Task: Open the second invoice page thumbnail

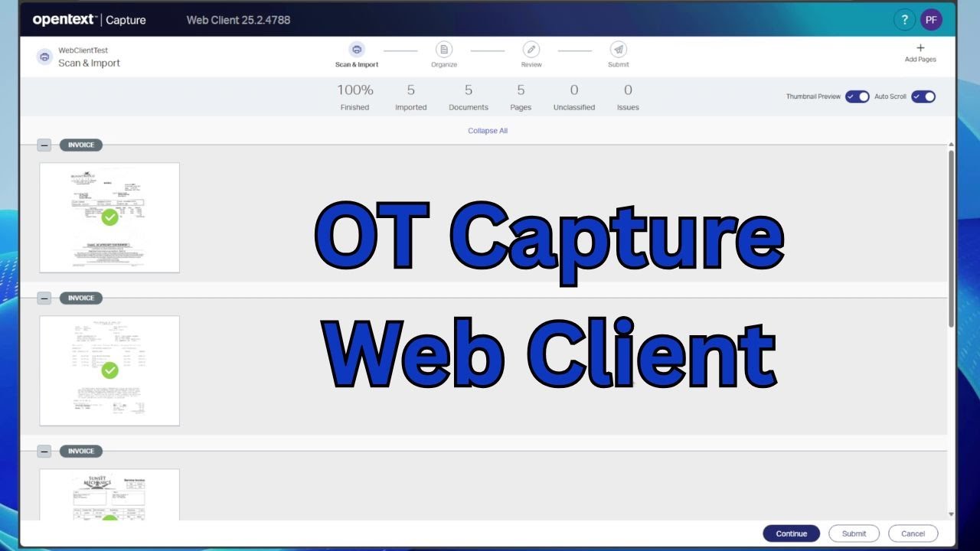Action: tap(109, 370)
